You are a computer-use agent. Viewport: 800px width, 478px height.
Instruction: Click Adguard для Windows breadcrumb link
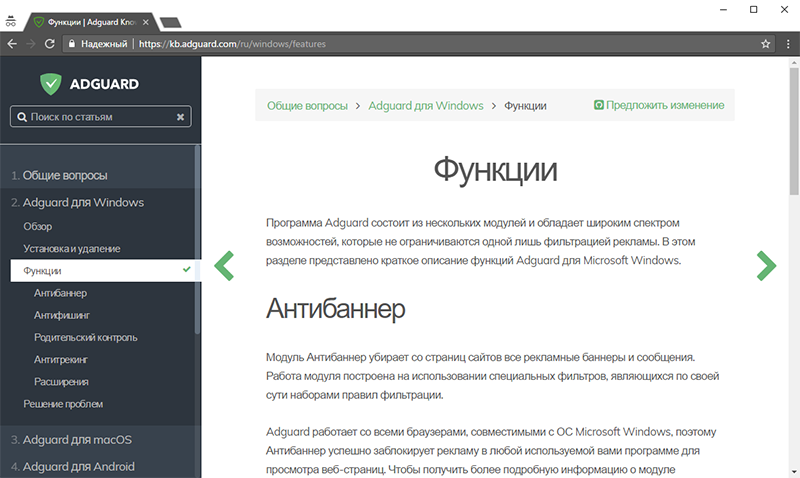tap(426, 106)
